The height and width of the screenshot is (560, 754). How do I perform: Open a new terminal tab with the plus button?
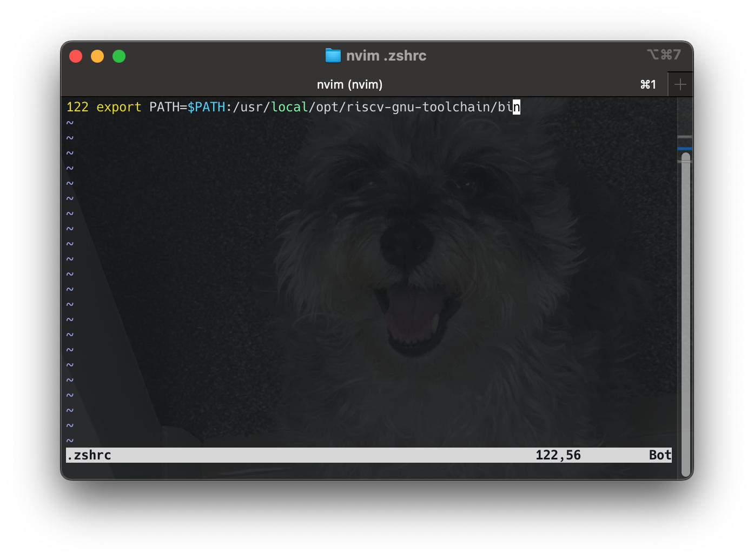tap(680, 84)
